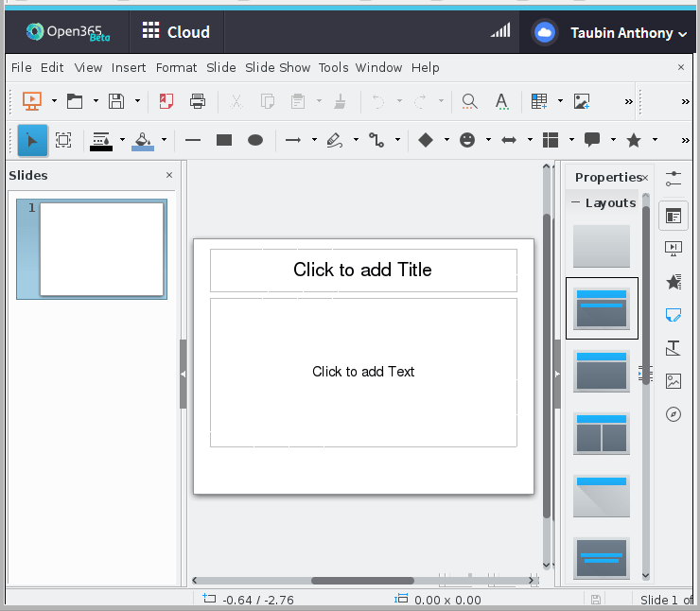
Task: Select the Insert Line tool
Action: pyautogui.click(x=193, y=140)
